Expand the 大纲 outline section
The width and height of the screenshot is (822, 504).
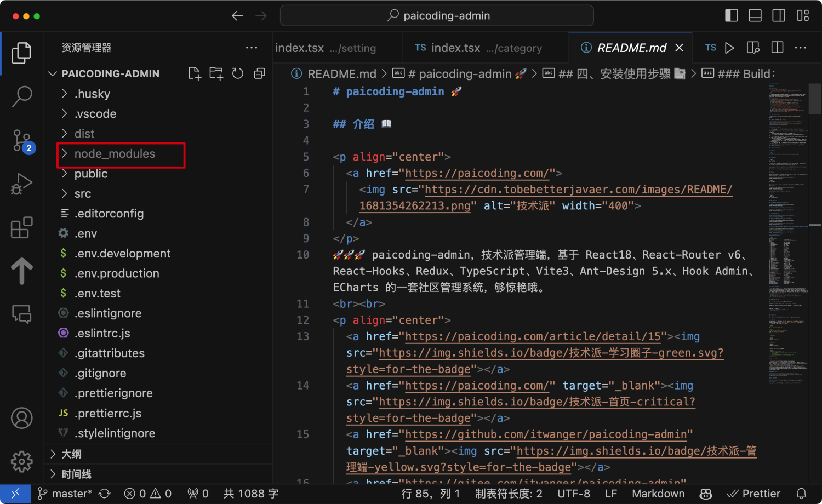158,454
